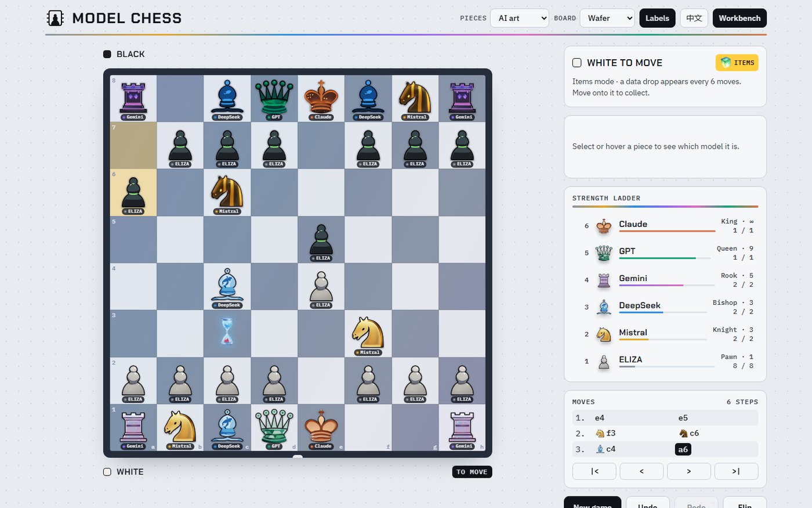
Task: Click Claude row in Strength Ladder
Action: point(665,226)
